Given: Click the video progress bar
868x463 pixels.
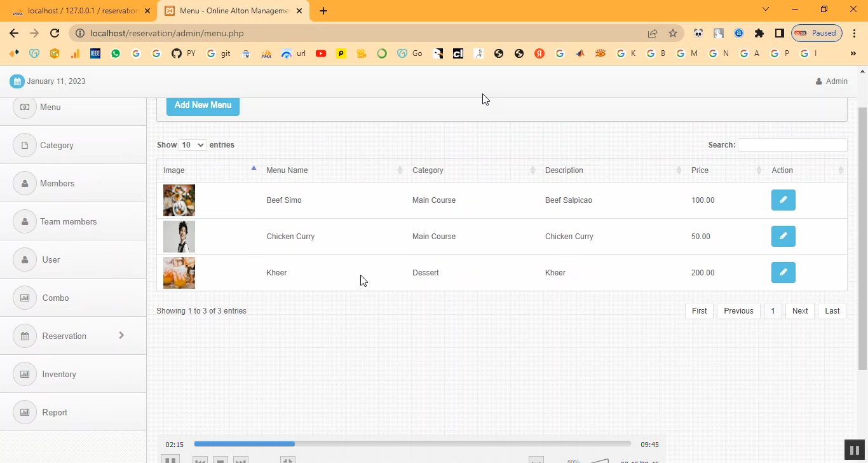Looking at the screenshot, I should (x=412, y=444).
